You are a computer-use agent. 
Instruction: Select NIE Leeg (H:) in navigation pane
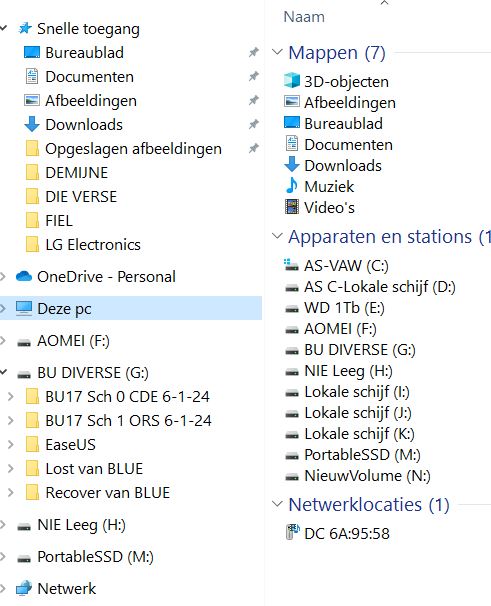pos(81,525)
